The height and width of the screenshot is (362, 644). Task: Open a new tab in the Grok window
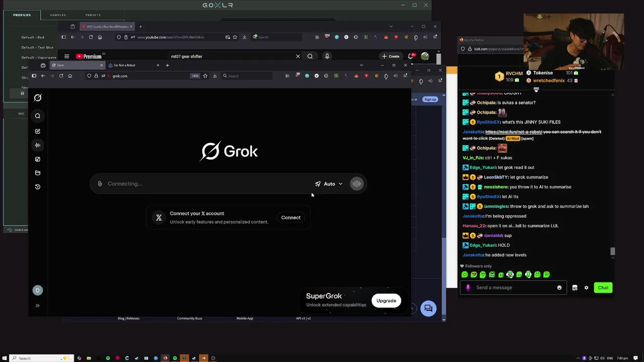(168, 65)
